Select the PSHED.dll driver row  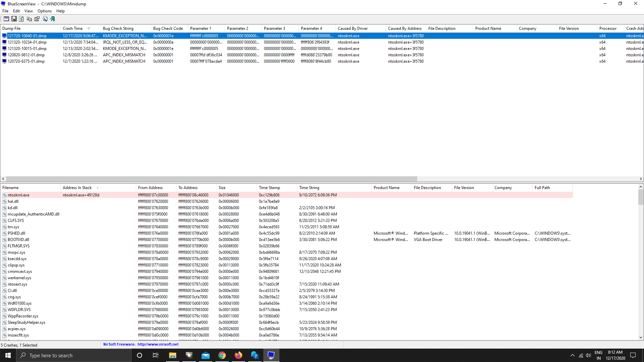pos(286,233)
